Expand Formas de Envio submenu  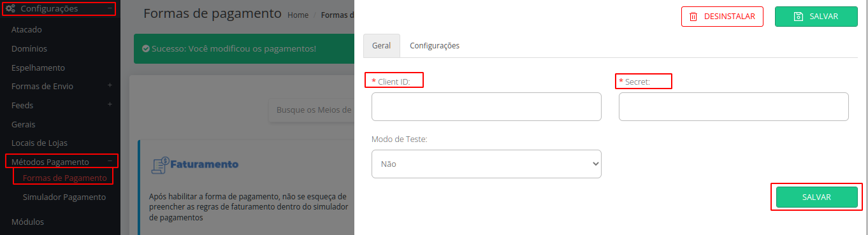(110, 86)
